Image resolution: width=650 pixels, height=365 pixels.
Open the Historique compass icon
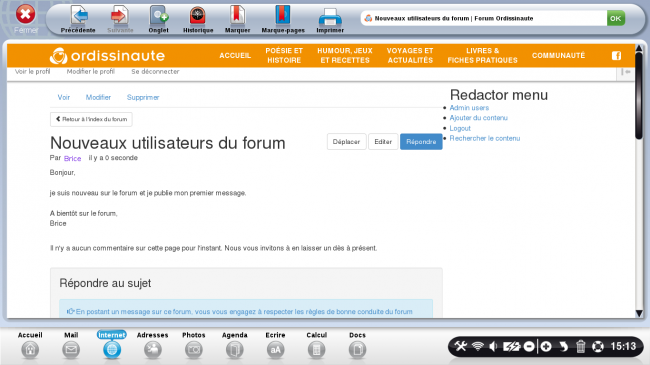click(198, 16)
